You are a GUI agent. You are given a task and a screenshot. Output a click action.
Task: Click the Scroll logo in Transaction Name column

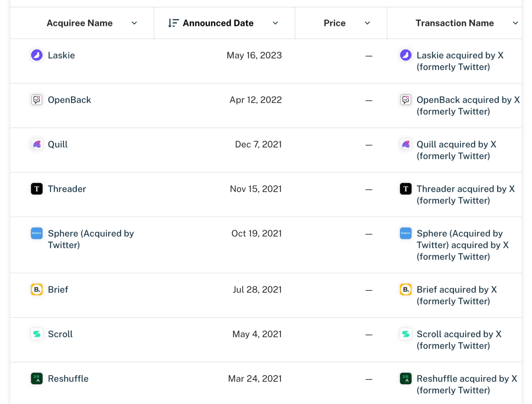[406, 334]
